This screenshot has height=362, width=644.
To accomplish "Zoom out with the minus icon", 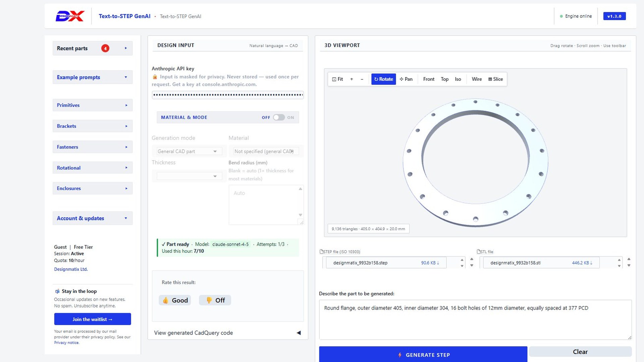I will 362,79.
